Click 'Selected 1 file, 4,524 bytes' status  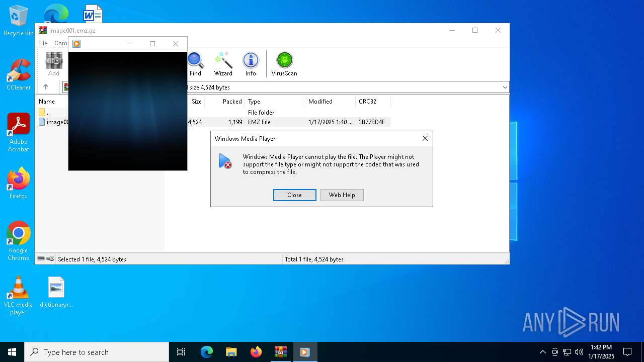point(92,259)
